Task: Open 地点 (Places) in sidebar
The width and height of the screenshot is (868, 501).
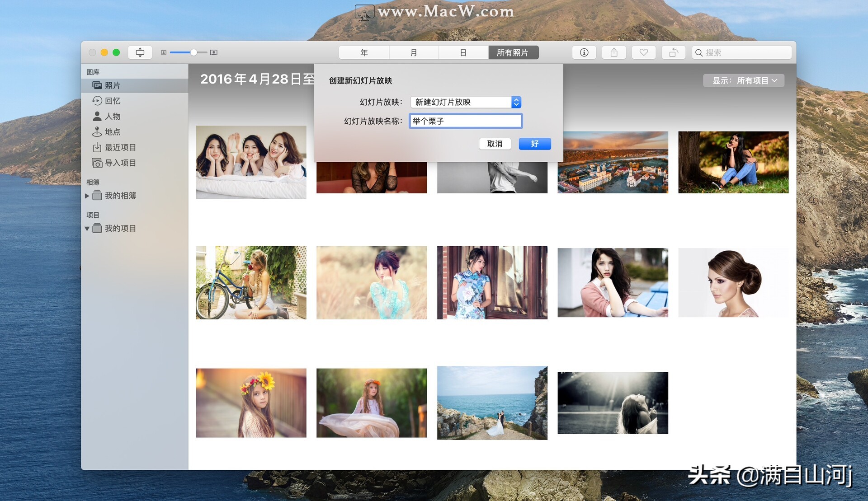Action: (x=112, y=132)
